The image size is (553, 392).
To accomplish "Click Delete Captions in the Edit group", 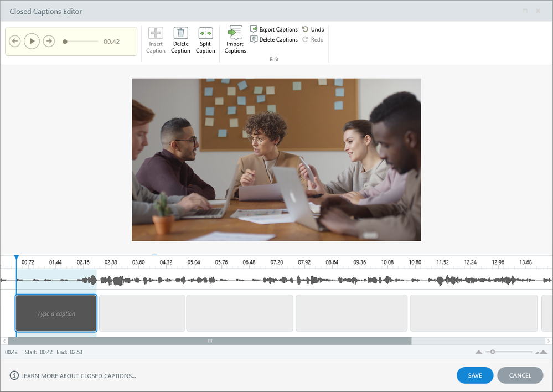I will pyautogui.click(x=274, y=39).
